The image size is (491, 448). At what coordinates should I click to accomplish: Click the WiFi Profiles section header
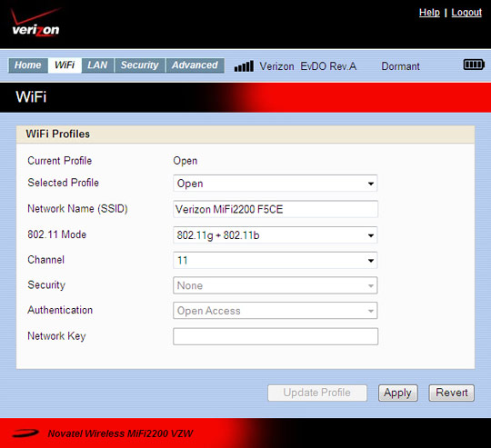click(245, 134)
